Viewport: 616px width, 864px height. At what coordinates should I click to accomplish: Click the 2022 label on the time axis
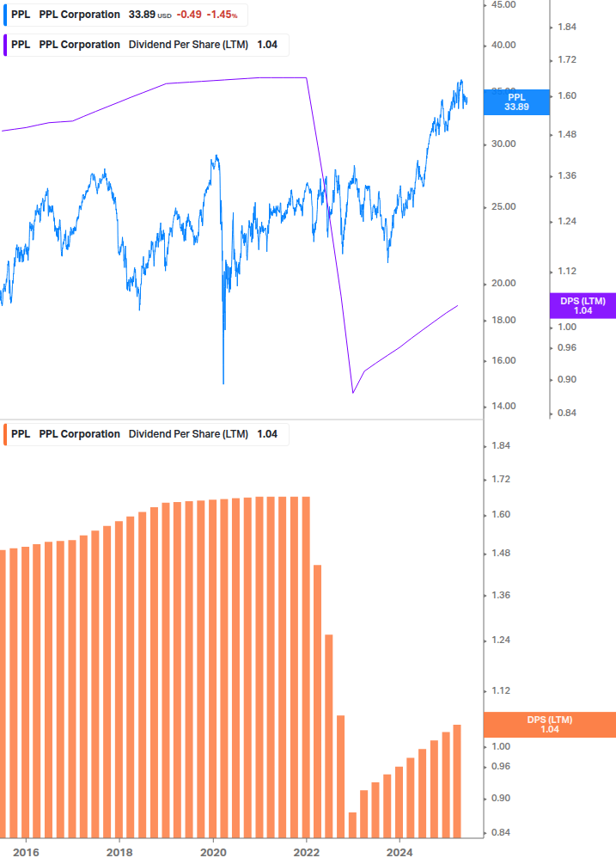306,853
